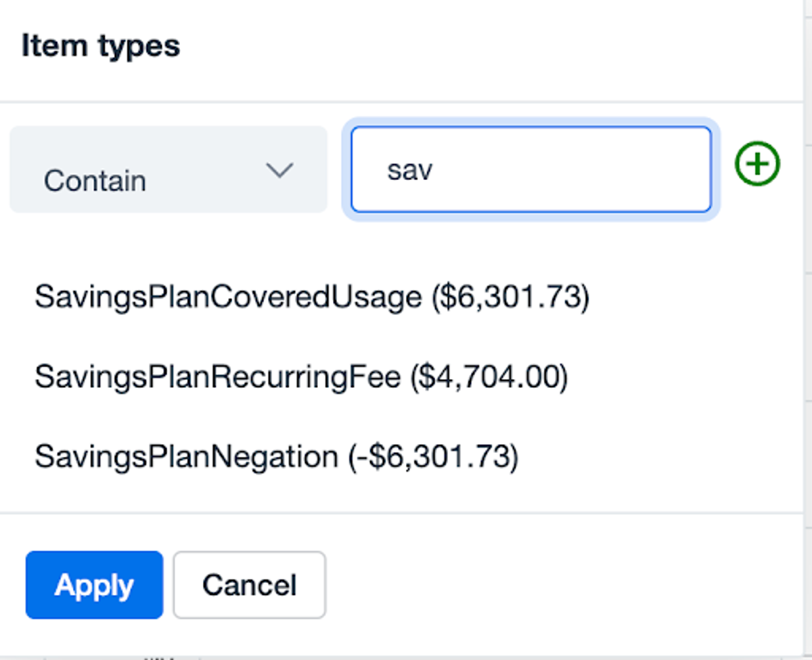This screenshot has height=660, width=812.
Task: Click the green plus add-filter icon
Action: click(757, 164)
